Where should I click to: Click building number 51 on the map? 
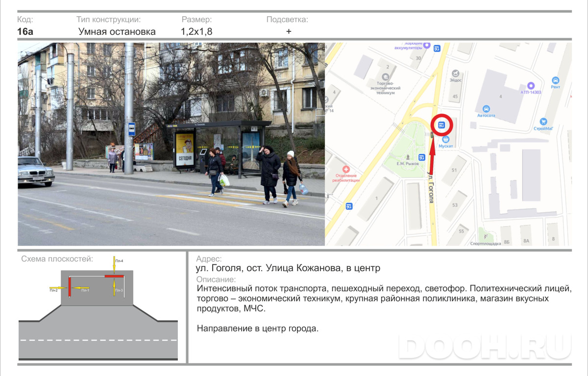coord(454,170)
